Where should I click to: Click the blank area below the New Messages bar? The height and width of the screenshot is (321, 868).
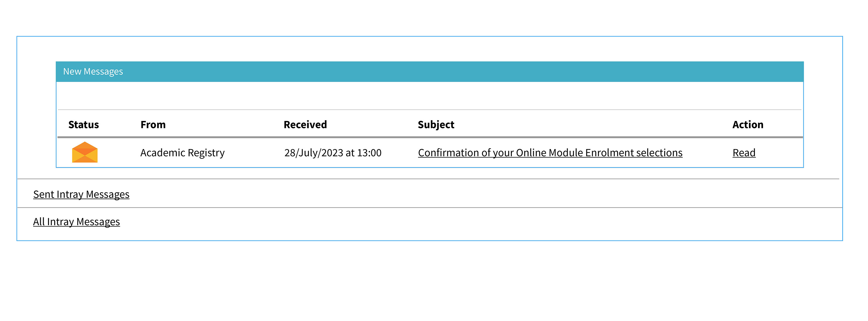click(430, 96)
